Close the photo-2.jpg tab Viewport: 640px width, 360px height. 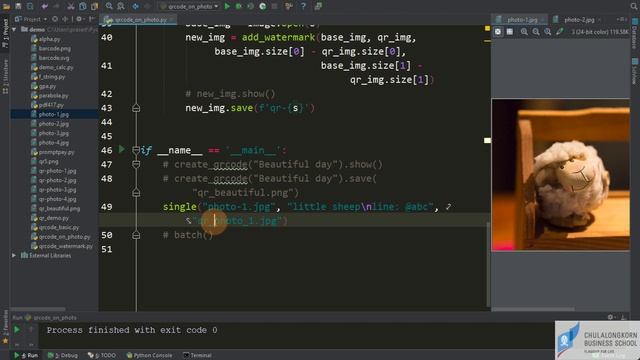(x=599, y=20)
